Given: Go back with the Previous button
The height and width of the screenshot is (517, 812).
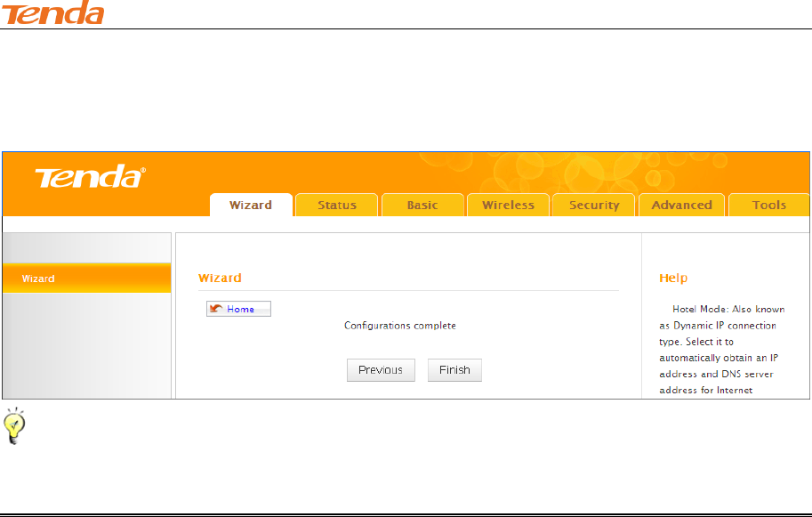Looking at the screenshot, I should [381, 370].
